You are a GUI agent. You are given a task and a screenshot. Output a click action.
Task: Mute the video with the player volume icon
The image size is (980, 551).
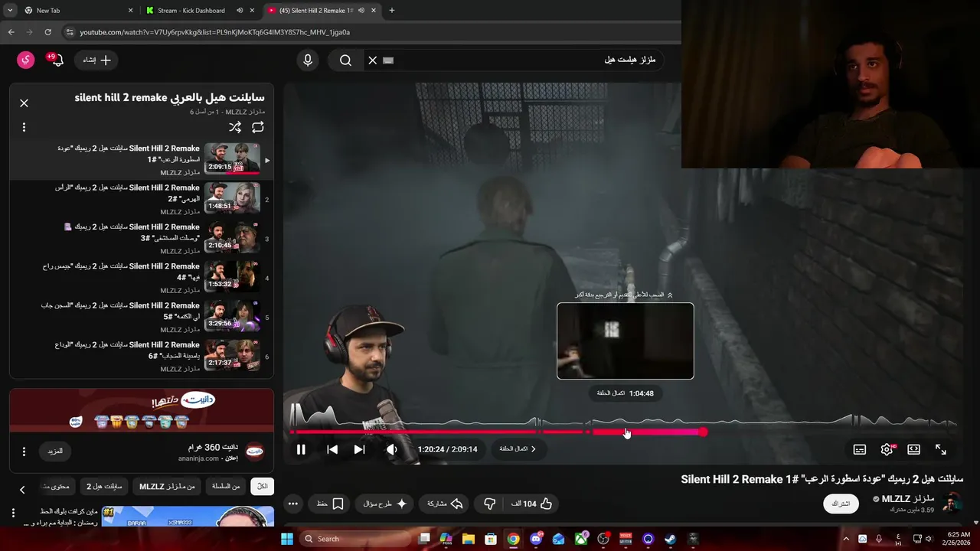[391, 449]
